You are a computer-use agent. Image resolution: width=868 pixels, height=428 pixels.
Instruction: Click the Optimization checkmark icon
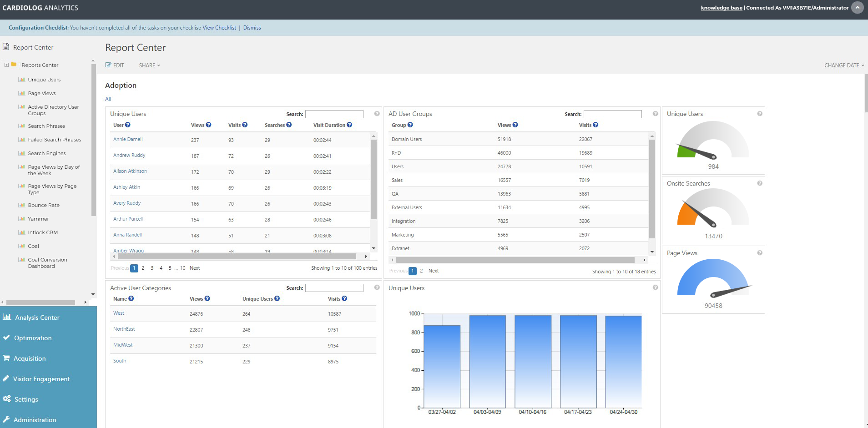(x=6, y=337)
